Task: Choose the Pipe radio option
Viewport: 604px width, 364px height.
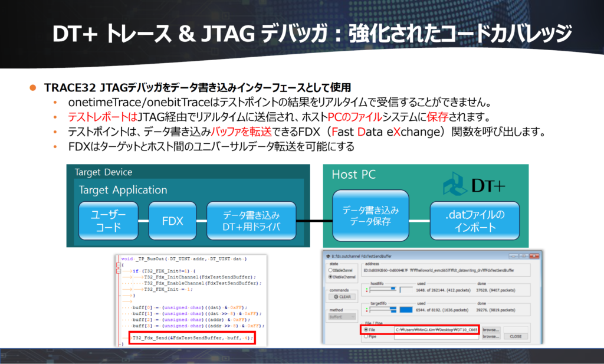Action: point(366,336)
